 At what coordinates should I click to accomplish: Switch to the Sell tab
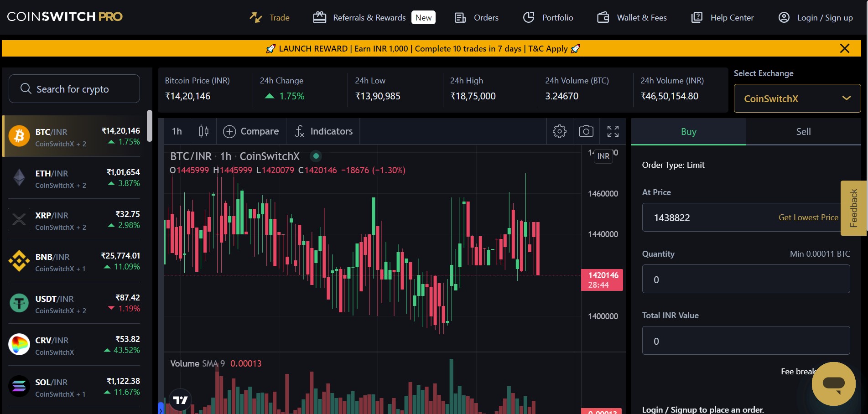803,131
